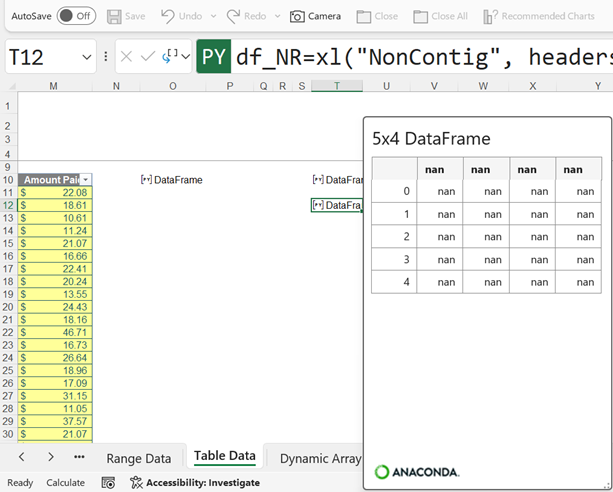Open the Undo history dropdown arrow
The image size is (613, 492).
point(211,17)
